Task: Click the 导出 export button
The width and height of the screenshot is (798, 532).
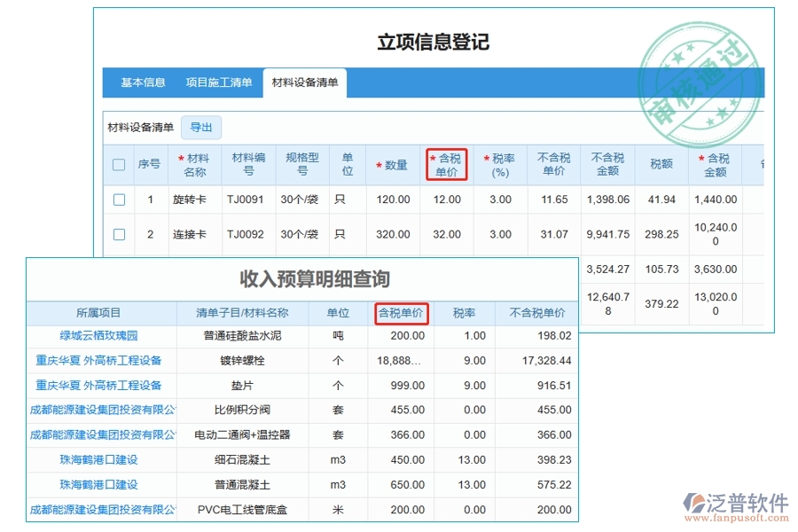Action: [x=201, y=127]
